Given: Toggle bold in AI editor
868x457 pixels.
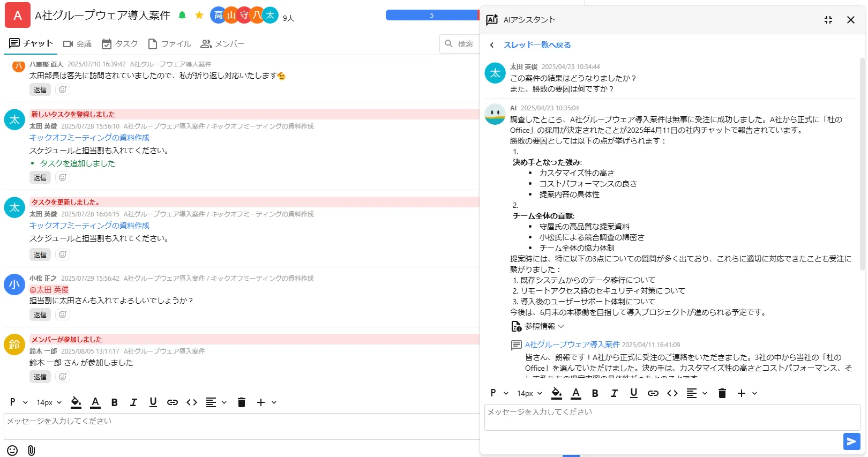Looking at the screenshot, I should (x=595, y=393).
